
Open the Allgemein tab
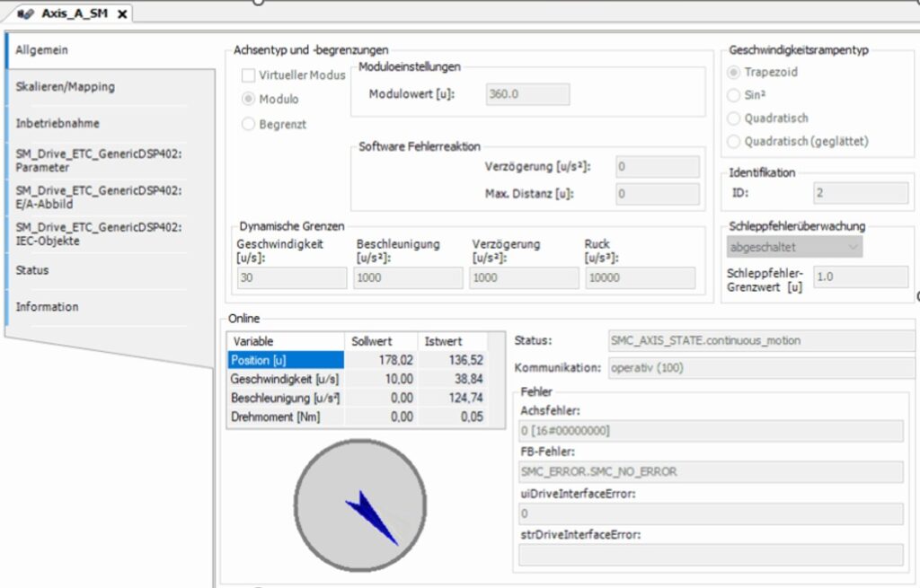pos(42,50)
